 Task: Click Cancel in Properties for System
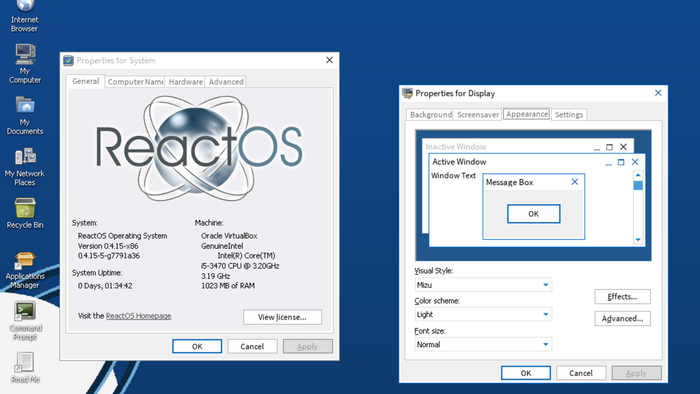coord(252,346)
